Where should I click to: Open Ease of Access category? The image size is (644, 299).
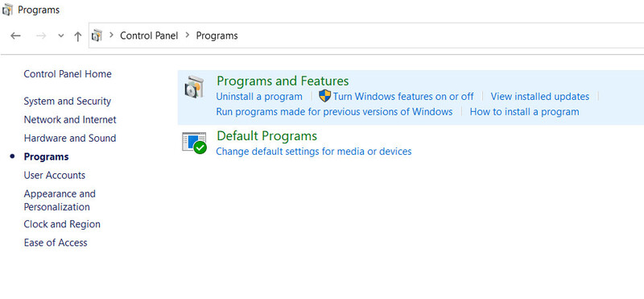(56, 243)
